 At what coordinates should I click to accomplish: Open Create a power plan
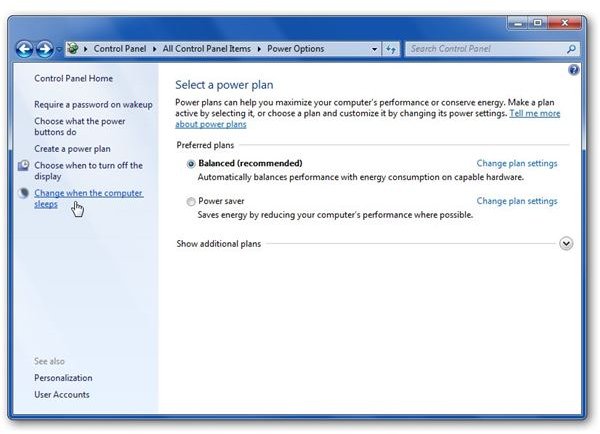(72, 149)
